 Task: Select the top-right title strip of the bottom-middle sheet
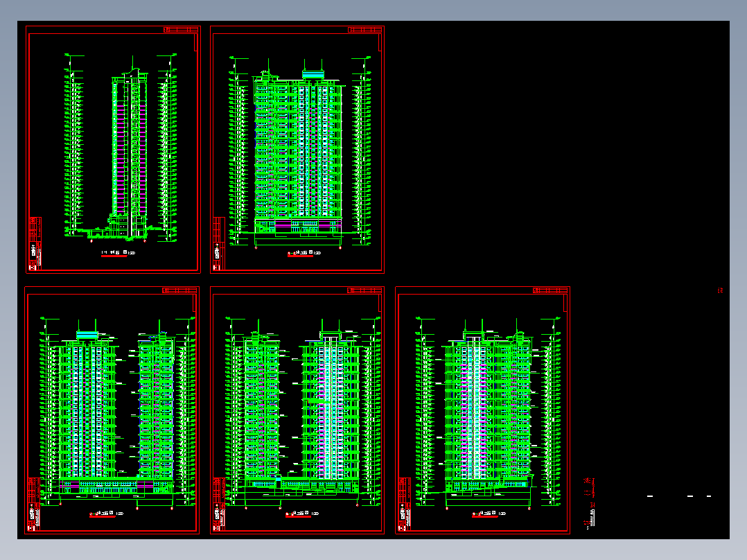click(364, 290)
